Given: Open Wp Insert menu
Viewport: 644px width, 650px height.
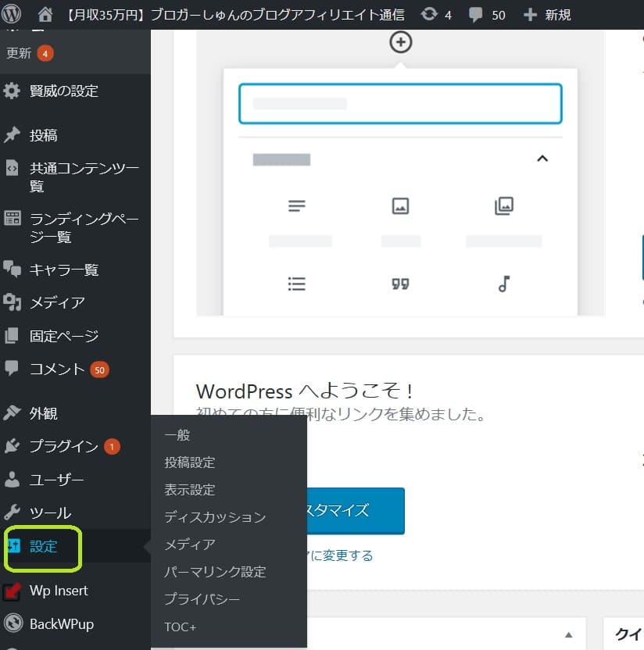Looking at the screenshot, I should coord(59,591).
